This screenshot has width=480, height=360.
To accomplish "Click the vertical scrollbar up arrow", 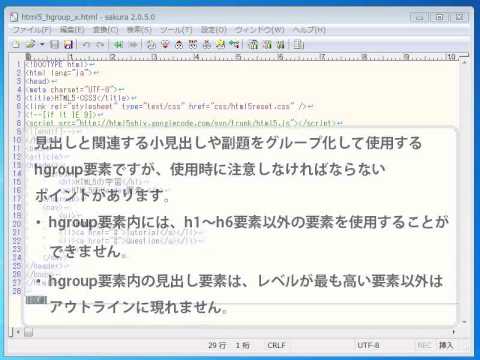I will (x=465, y=62).
